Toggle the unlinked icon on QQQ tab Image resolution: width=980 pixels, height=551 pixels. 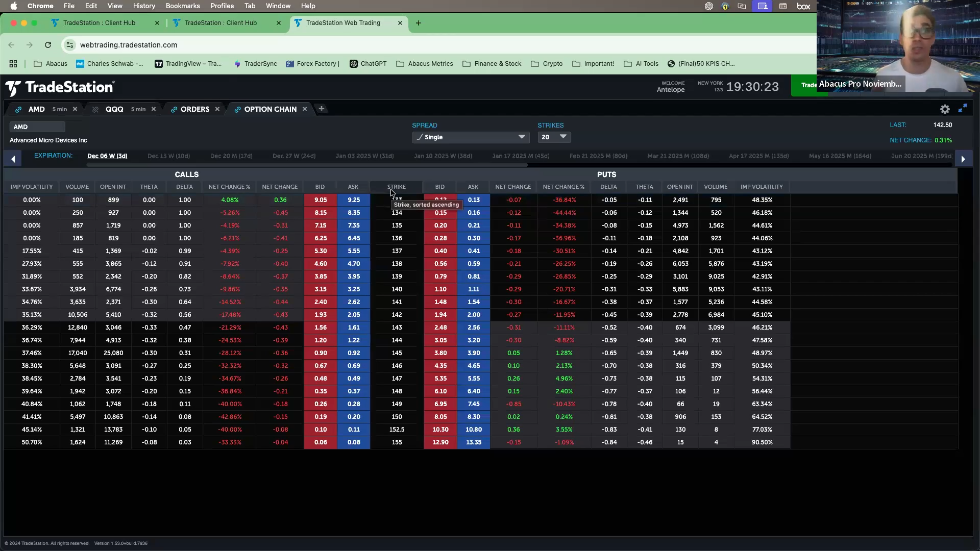point(95,109)
